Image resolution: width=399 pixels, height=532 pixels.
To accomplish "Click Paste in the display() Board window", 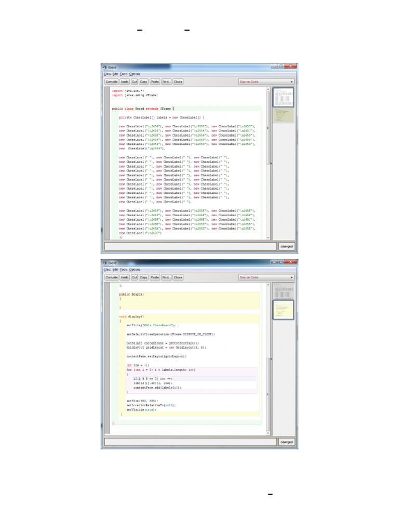I will [155, 277].
